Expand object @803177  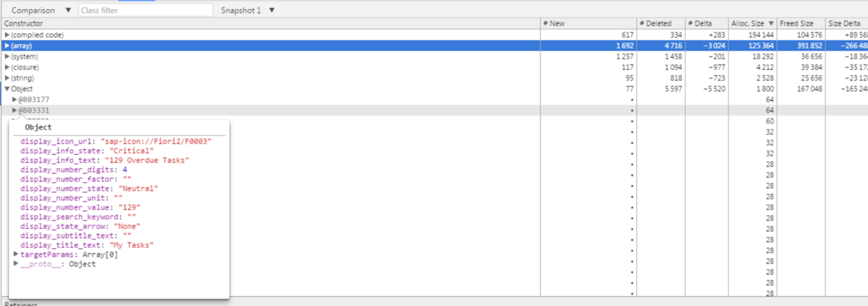(x=15, y=99)
